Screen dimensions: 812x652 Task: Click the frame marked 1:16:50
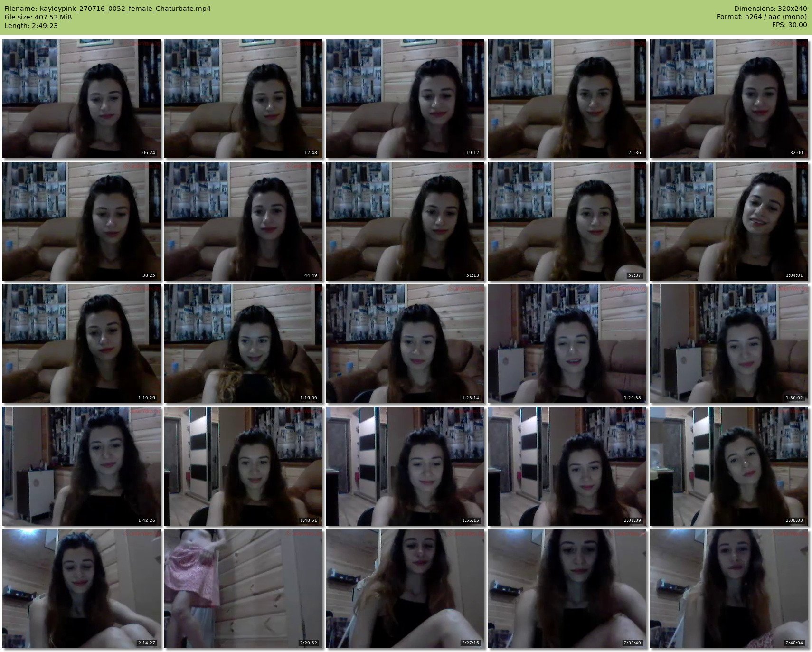coord(244,344)
